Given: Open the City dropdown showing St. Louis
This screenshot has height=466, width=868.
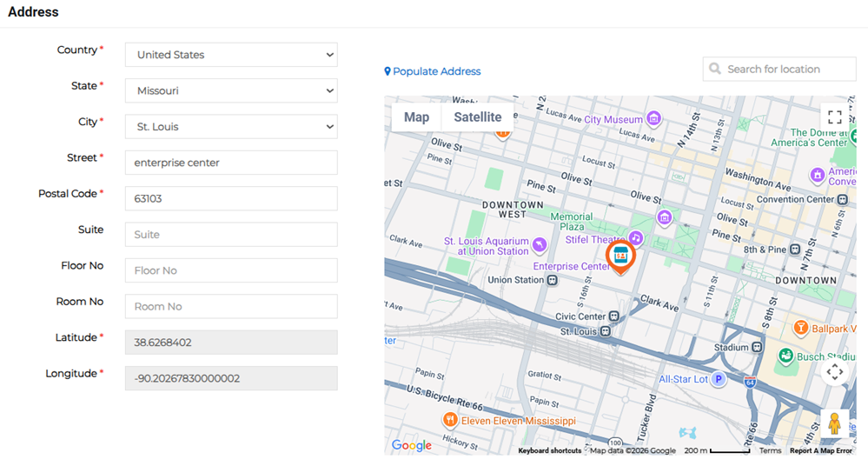Looking at the screenshot, I should (x=231, y=127).
